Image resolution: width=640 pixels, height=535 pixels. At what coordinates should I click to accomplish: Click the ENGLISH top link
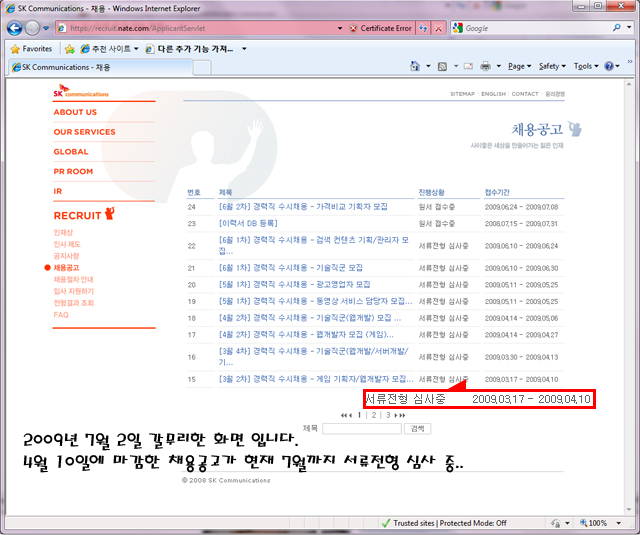493,94
